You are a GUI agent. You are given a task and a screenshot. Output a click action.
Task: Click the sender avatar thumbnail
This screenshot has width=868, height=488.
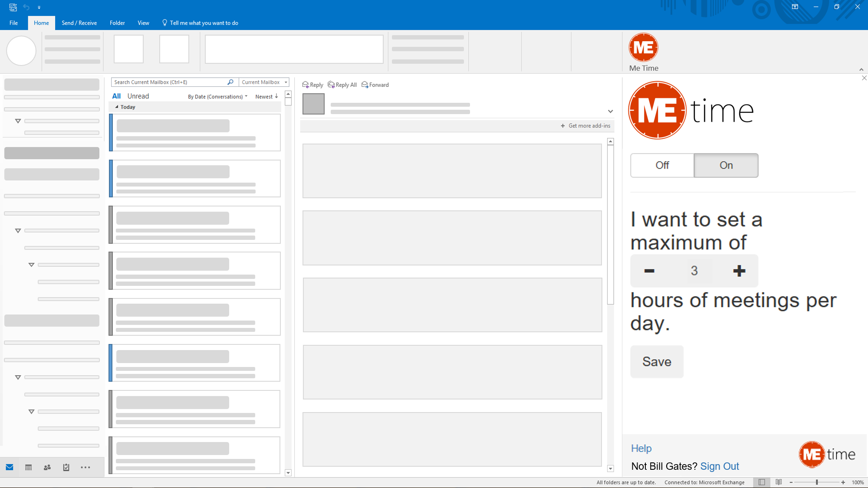point(313,104)
